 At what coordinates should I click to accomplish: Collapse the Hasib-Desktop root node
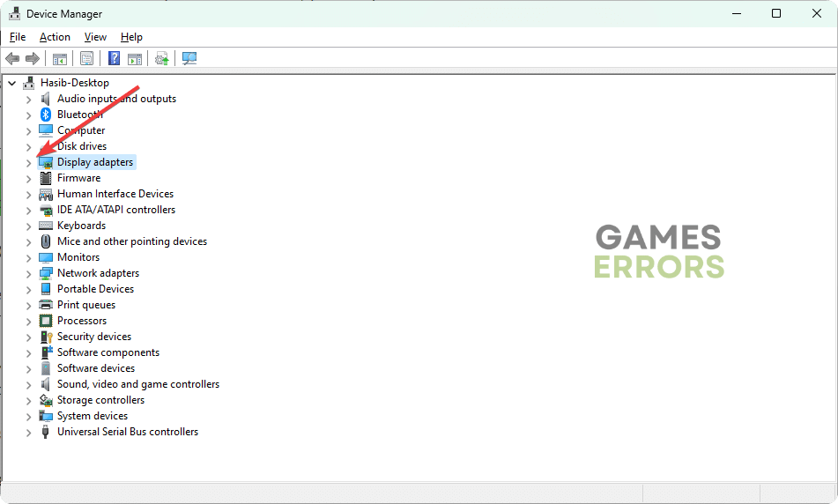tap(12, 83)
